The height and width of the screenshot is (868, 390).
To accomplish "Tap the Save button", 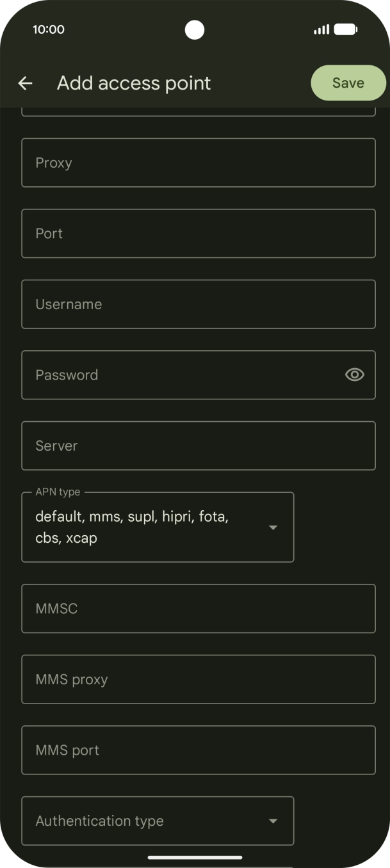I will tap(348, 83).
